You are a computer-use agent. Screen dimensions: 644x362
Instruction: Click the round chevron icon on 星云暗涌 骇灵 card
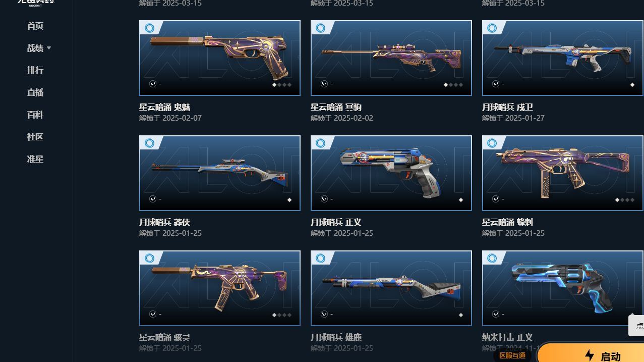tap(153, 314)
